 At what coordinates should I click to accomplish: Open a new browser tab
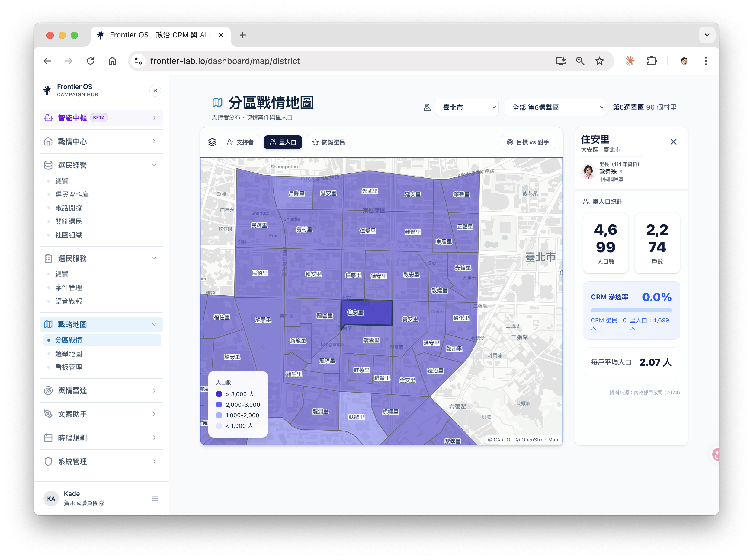(242, 35)
